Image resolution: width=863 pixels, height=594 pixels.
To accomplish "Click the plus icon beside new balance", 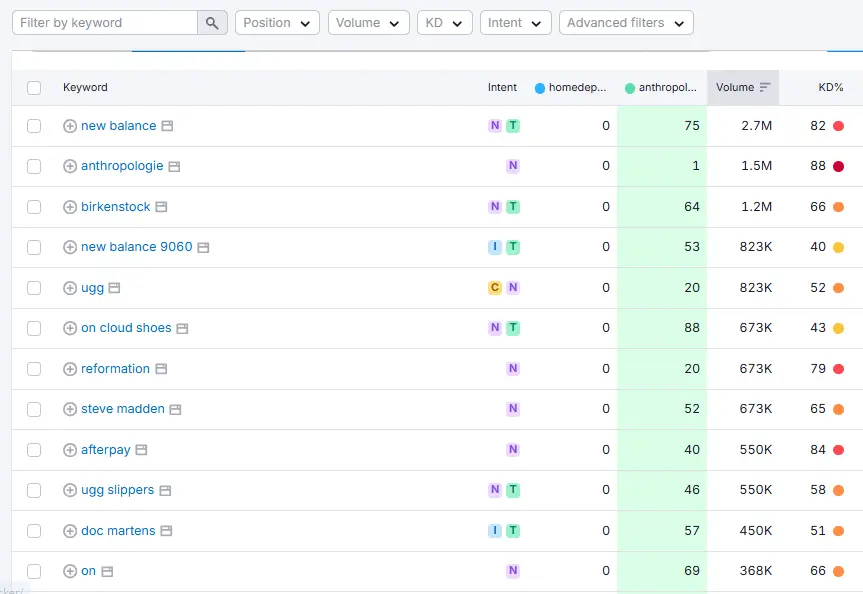I will pyautogui.click(x=70, y=126).
